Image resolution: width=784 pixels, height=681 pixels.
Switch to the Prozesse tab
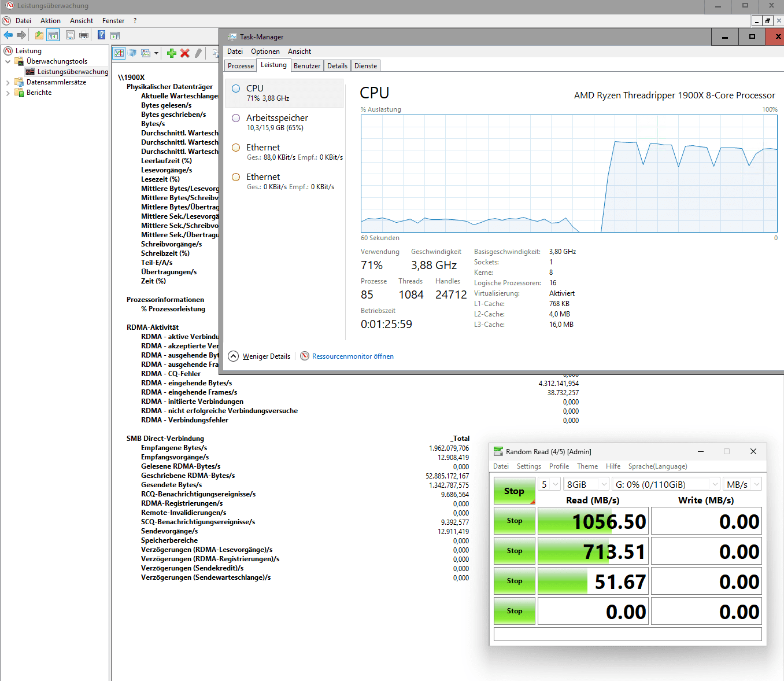(x=241, y=66)
